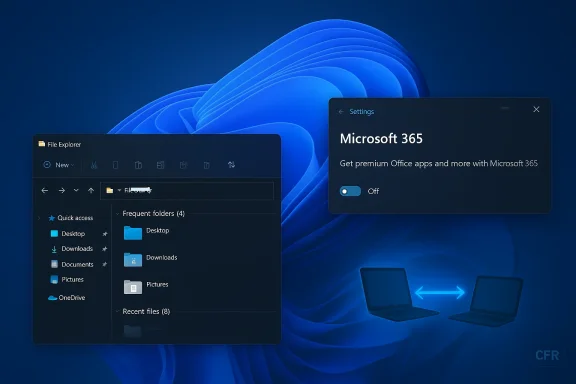This screenshot has width=576, height=384.
Task: Click the 'Microsoft 365' heading
Action: pos(381,139)
